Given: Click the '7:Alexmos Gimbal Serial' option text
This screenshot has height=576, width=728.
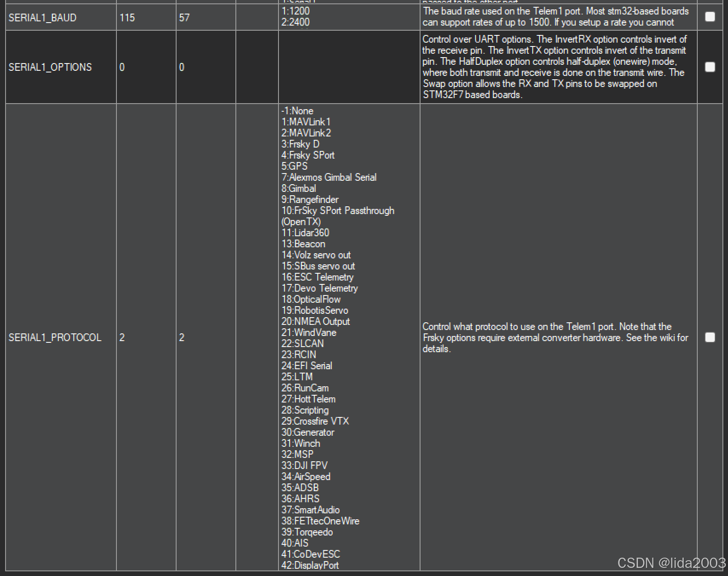Looking at the screenshot, I should tap(329, 177).
